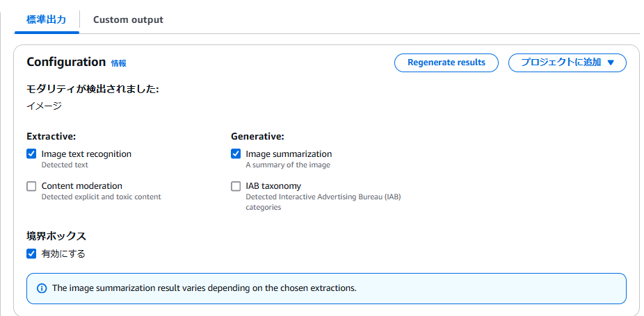Click the 'Detected explicit and toxic content' description

(x=101, y=197)
